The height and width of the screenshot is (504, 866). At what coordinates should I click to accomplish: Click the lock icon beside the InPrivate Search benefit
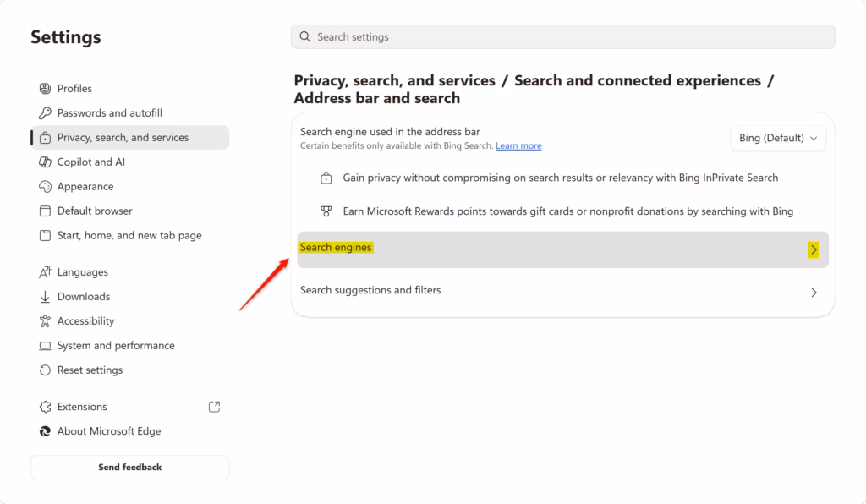point(326,178)
